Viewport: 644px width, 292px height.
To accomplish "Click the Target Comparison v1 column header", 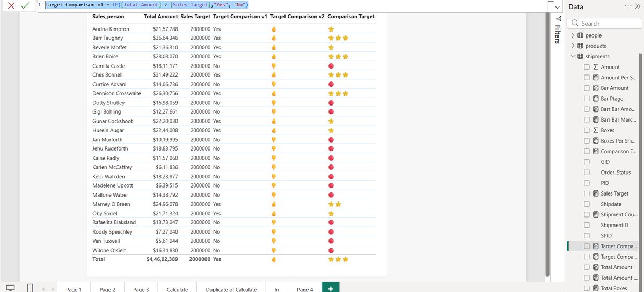I will [240, 17].
